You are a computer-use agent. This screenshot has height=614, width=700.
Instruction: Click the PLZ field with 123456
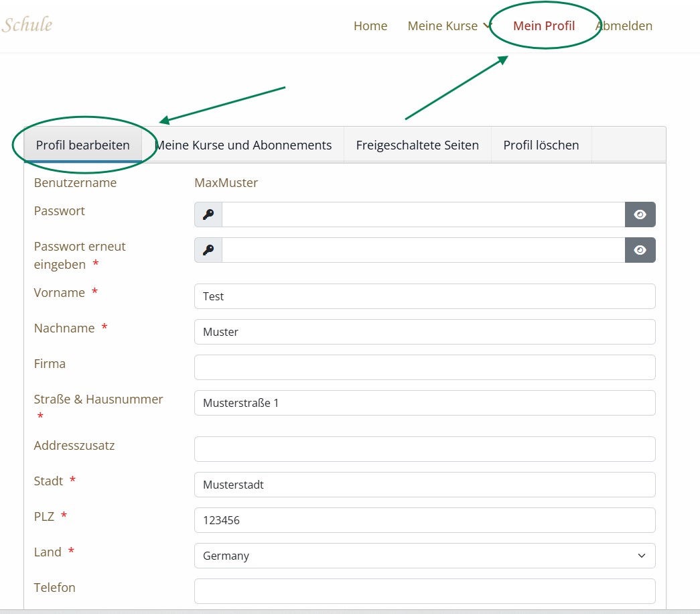click(x=424, y=520)
